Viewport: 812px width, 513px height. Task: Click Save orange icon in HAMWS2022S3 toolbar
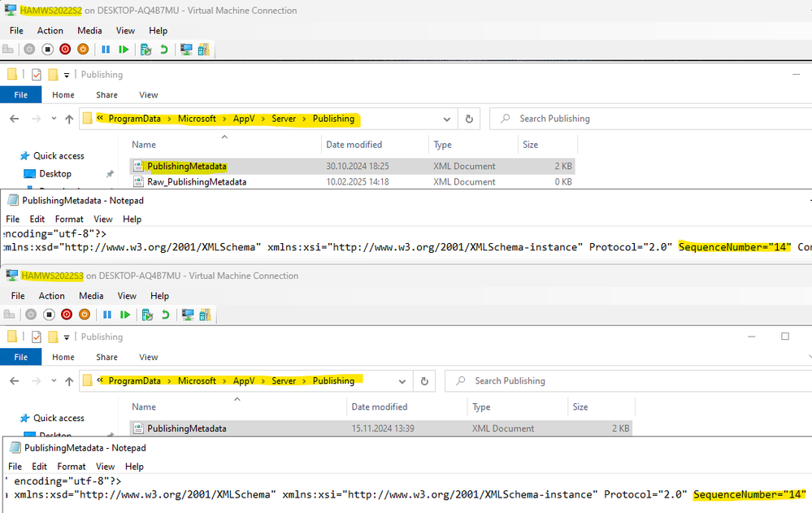[x=85, y=315]
